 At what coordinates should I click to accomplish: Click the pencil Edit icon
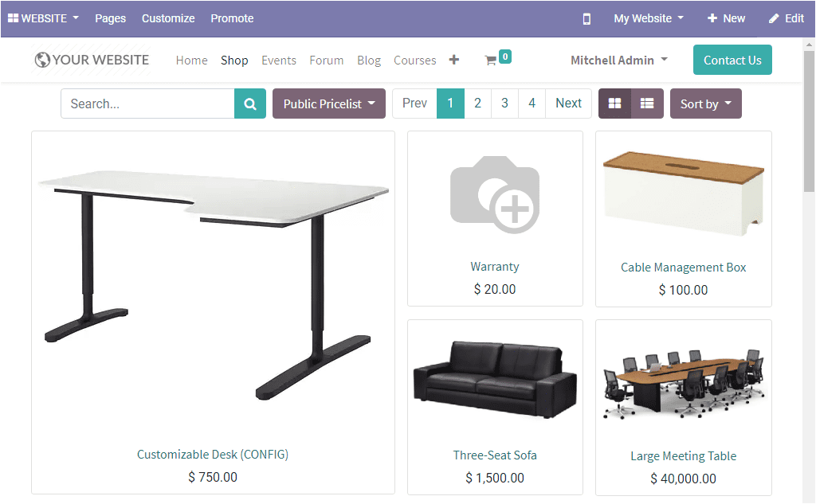(x=774, y=19)
